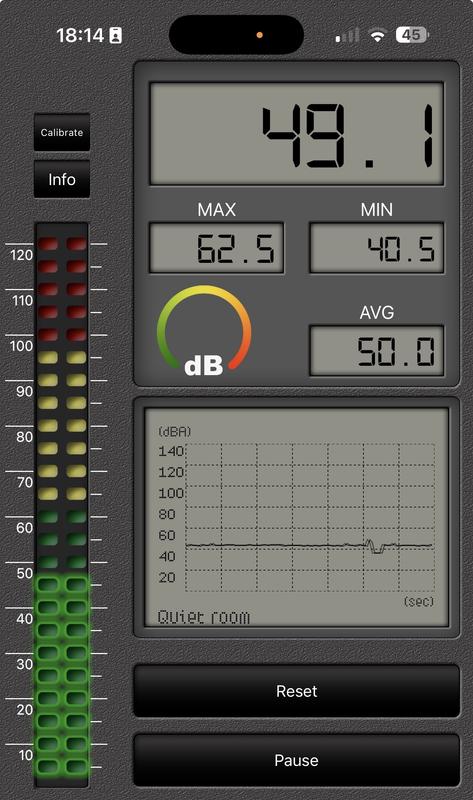473x800 pixels.
Task: Tap the Calibrate button
Action: tap(62, 132)
